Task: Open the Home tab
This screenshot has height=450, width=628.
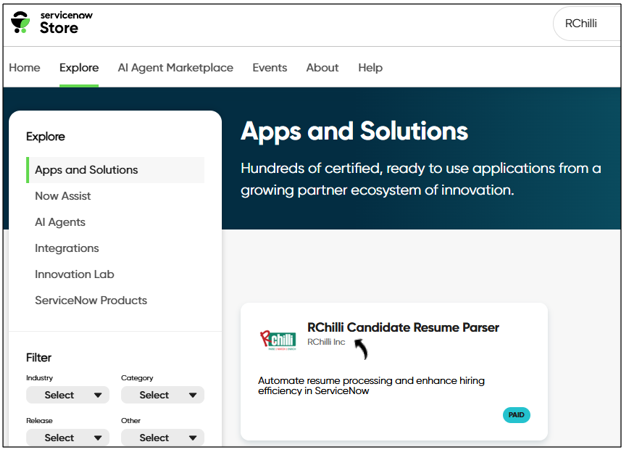Action: tap(25, 68)
